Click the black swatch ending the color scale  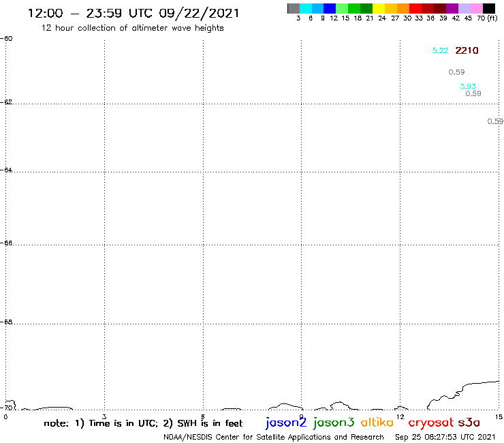488,8
